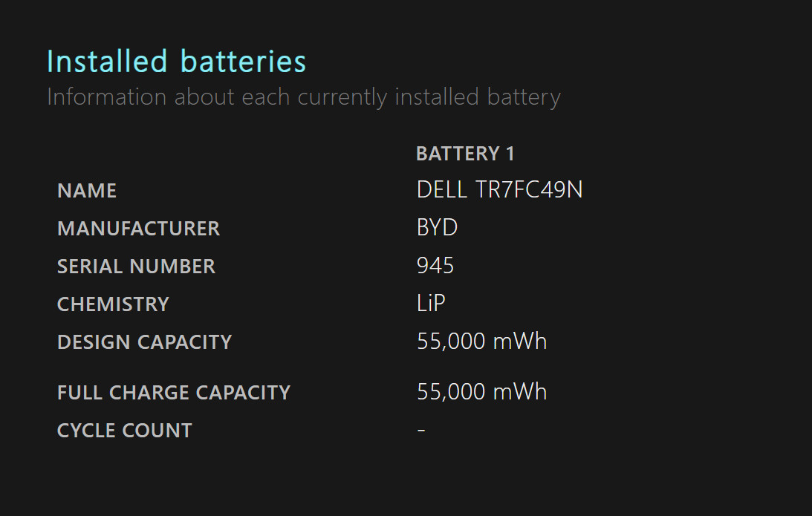This screenshot has height=516, width=812.
Task: Click the word Information in the subtitle
Action: [107, 97]
